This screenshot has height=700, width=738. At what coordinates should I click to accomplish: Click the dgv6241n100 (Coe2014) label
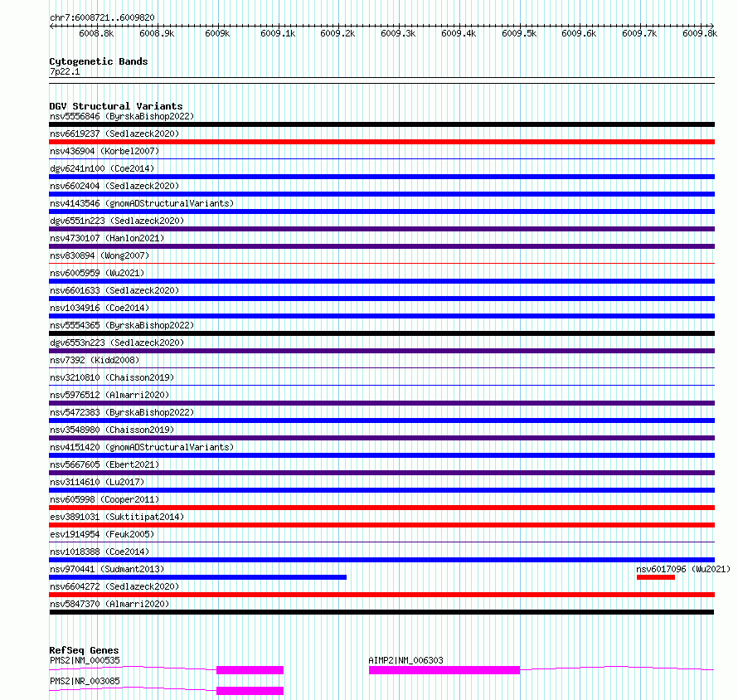click(102, 168)
